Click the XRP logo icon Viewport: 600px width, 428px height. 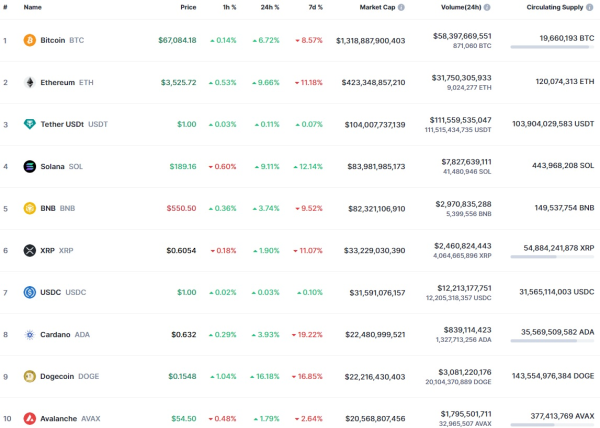point(29,251)
